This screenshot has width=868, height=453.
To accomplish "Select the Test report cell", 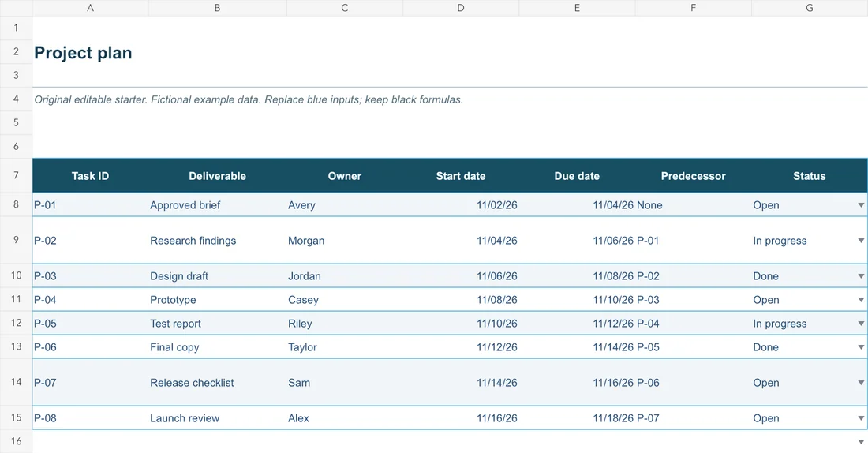I will coord(218,324).
